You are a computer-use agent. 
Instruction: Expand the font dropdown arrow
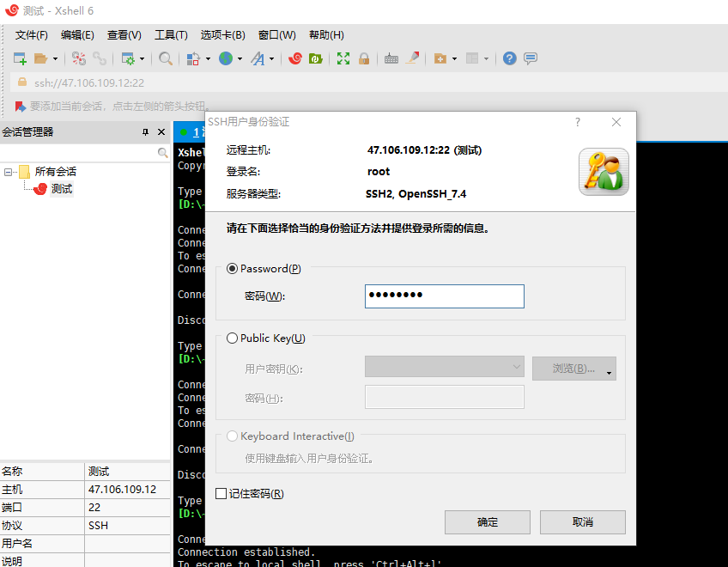pos(271,59)
